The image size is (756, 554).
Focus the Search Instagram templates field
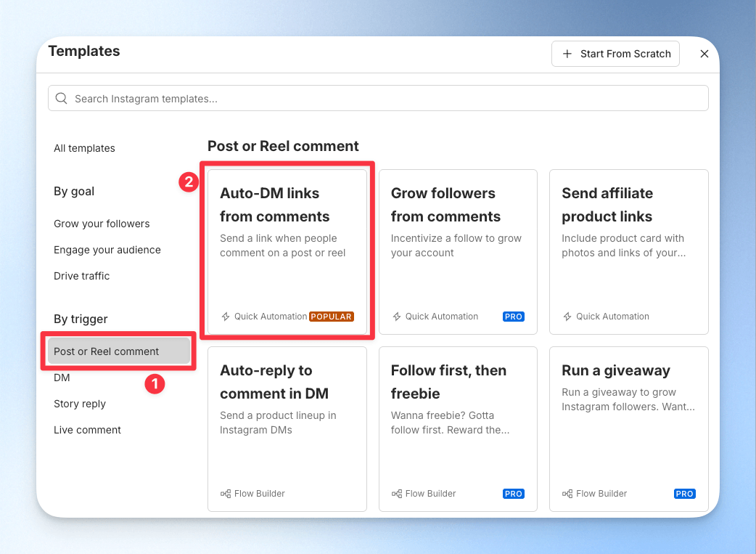tap(378, 99)
